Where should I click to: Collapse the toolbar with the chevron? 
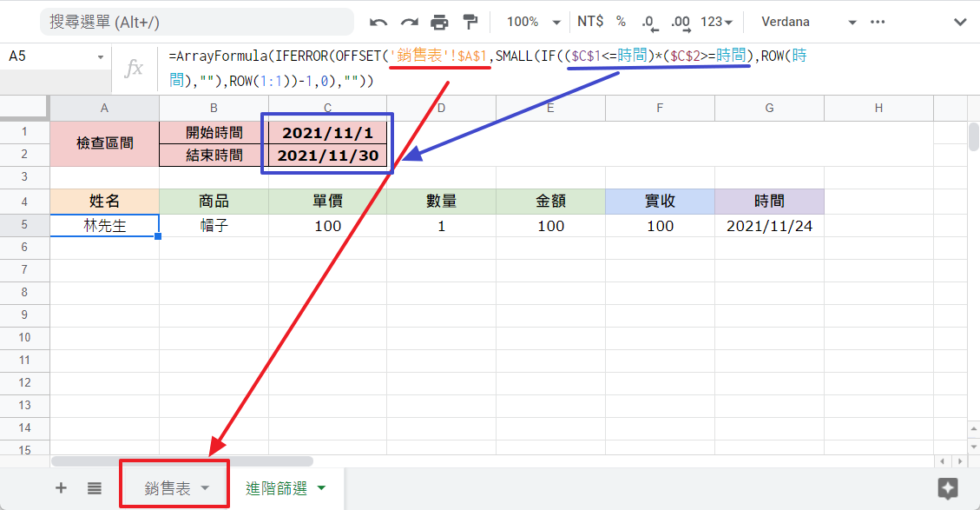point(960,22)
